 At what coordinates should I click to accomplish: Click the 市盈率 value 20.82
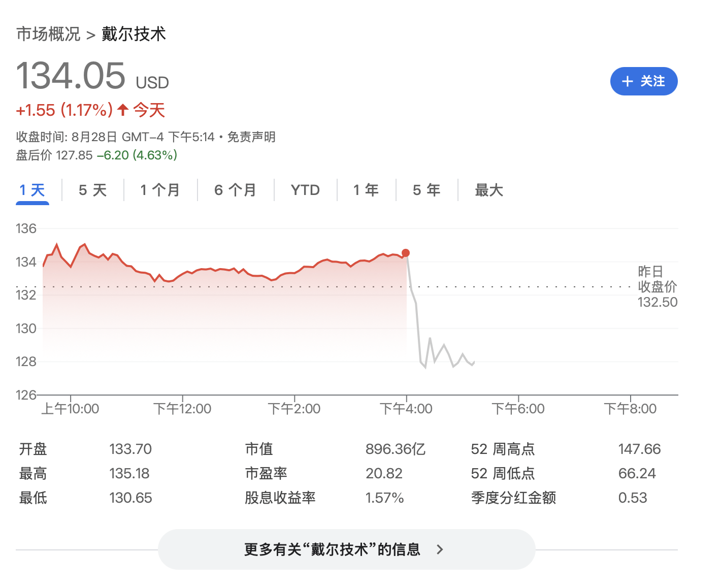(x=384, y=473)
